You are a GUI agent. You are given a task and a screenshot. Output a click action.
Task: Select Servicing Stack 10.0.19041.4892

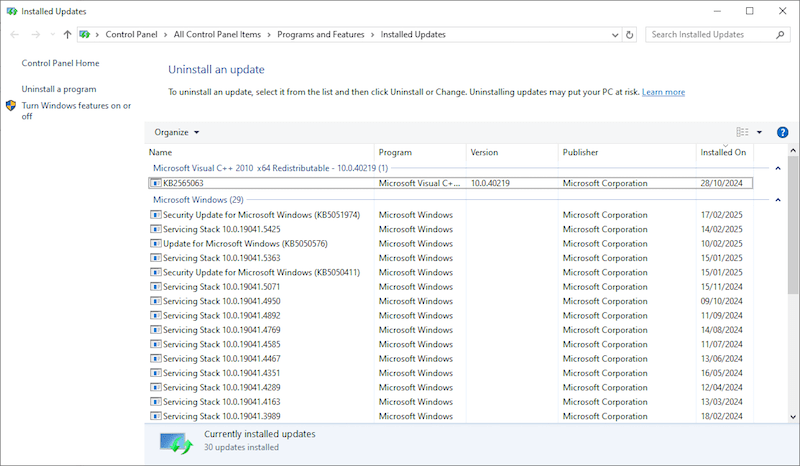[x=451, y=315]
